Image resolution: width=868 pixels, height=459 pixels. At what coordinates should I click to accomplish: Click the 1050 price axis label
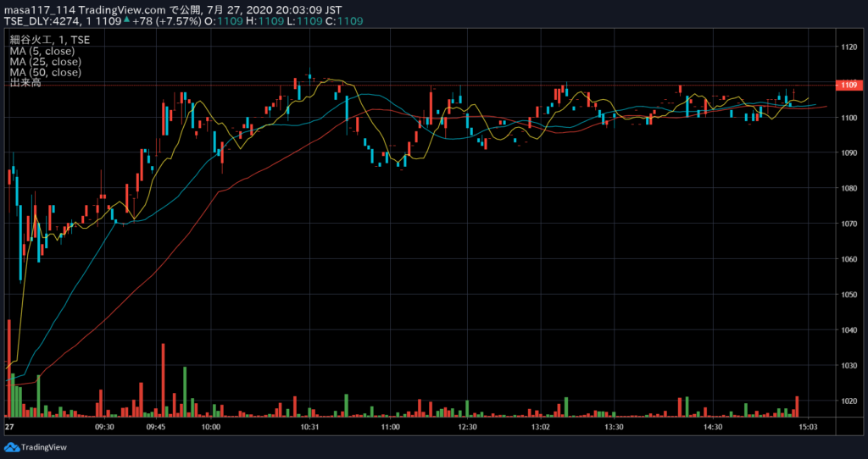click(849, 295)
